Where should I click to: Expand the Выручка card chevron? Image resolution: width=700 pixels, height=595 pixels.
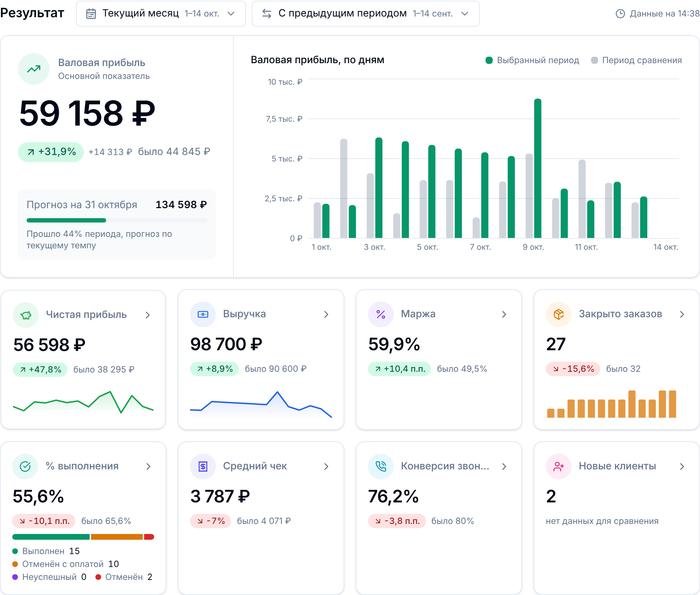(x=326, y=314)
